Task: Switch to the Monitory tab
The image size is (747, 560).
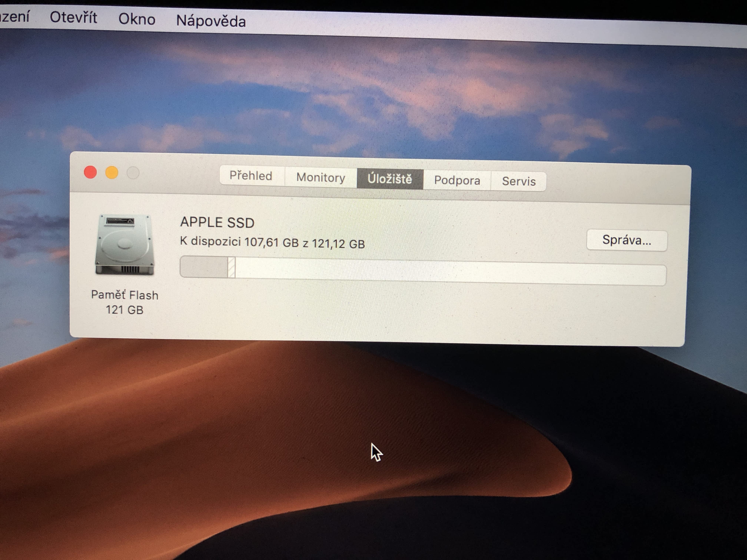Action: [321, 178]
